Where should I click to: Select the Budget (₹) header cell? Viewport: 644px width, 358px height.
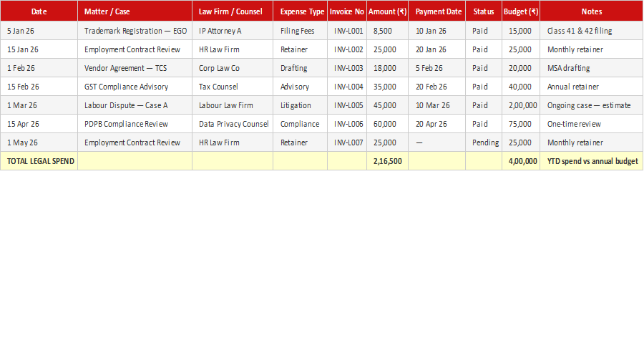[x=521, y=11]
